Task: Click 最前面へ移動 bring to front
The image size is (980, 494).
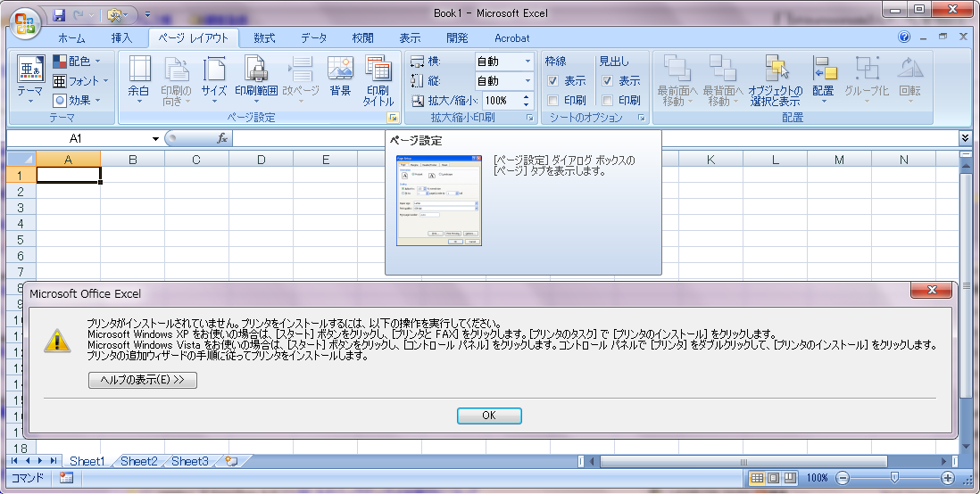Action: pos(677,80)
